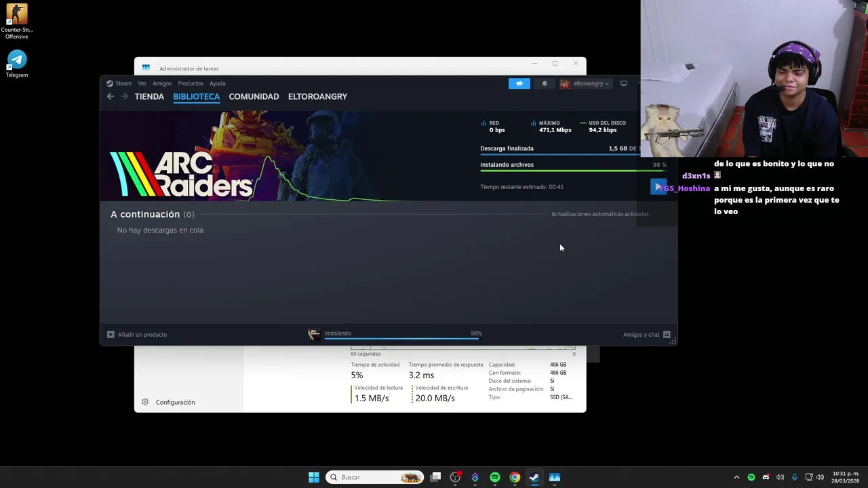Click Velocidad de lectura value in Task Manager
This screenshot has height=488, width=868.
[372, 399]
